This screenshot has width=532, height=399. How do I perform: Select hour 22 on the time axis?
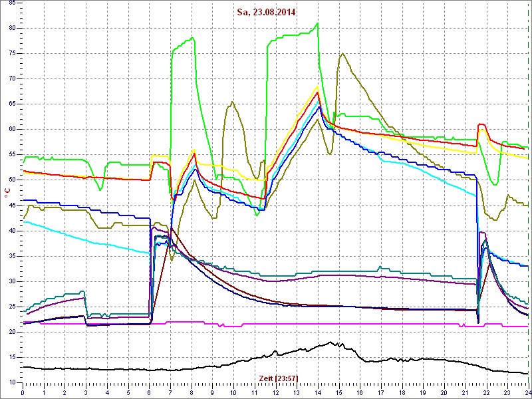(x=487, y=392)
